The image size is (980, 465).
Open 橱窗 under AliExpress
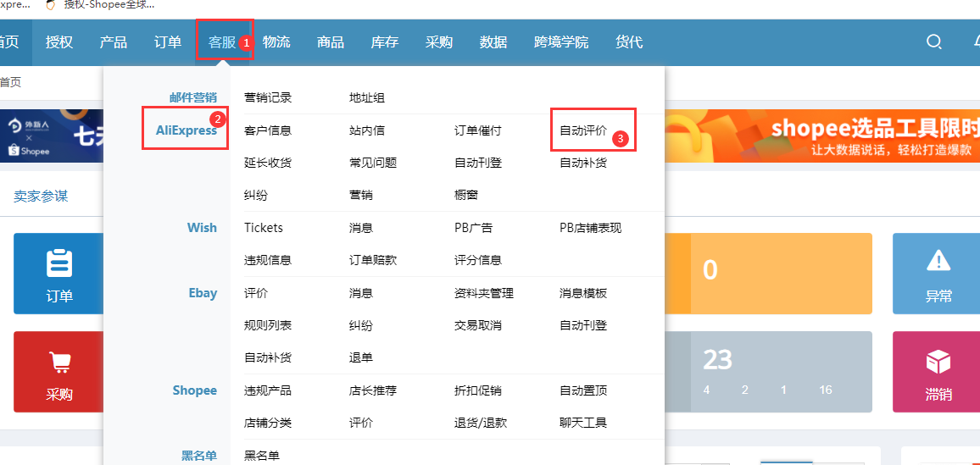(466, 196)
